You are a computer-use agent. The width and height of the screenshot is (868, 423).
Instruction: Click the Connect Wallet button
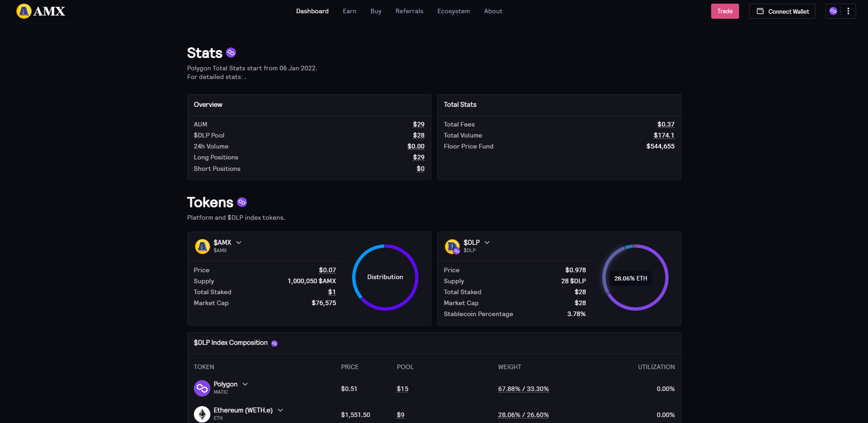click(782, 11)
